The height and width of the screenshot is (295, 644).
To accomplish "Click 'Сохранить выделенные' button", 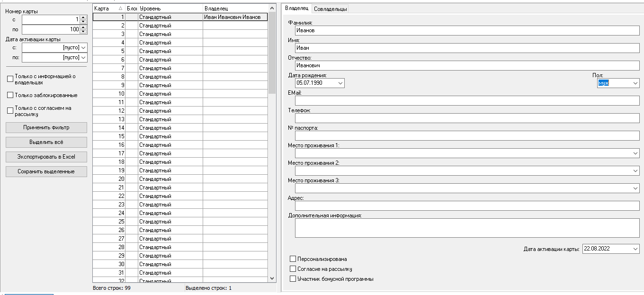I will (x=46, y=171).
